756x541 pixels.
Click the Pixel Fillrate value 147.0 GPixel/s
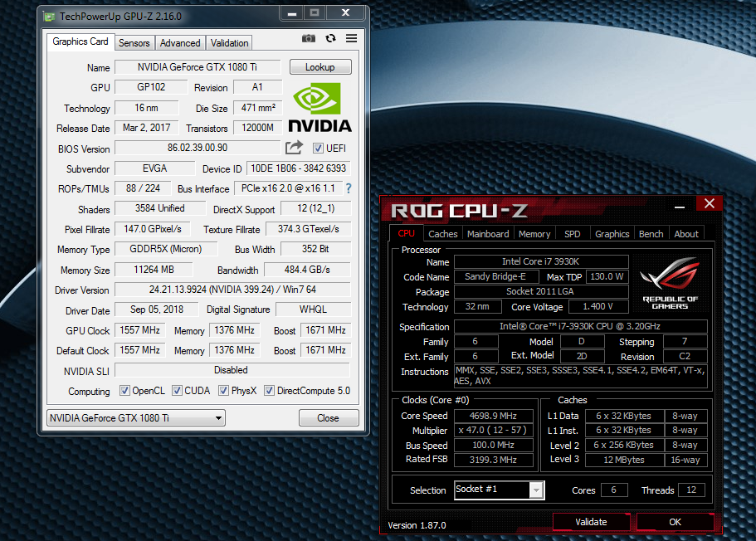(x=153, y=228)
